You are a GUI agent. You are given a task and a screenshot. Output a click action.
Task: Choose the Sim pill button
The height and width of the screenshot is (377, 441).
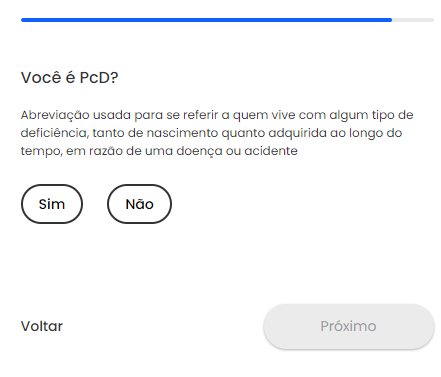(52, 204)
